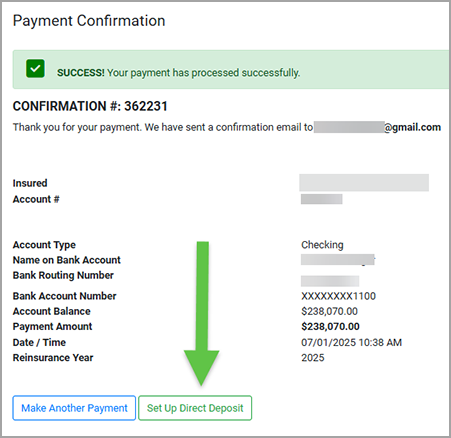Image resolution: width=451 pixels, height=438 pixels.
Task: Click the blurred Name on Bank Account value
Action: tap(338, 260)
